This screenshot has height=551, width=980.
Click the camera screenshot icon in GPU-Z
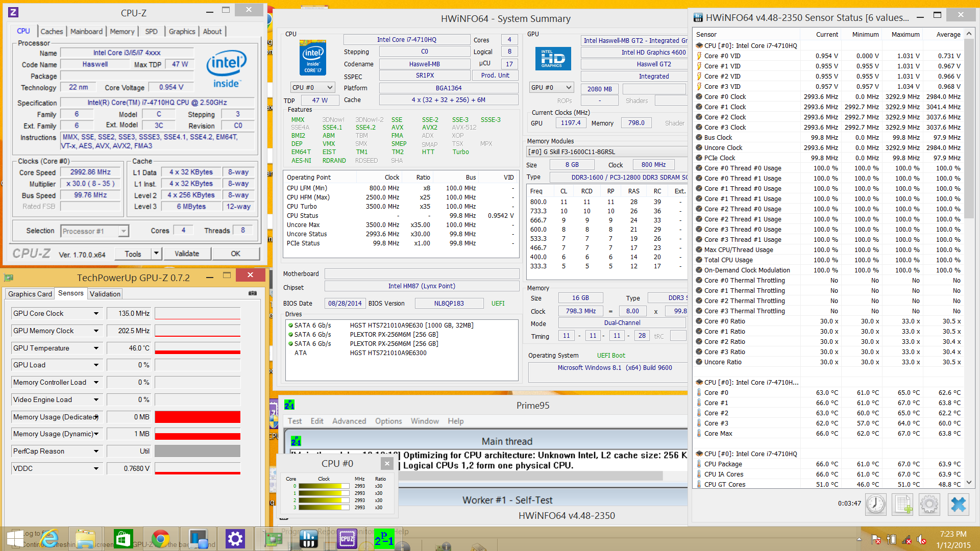[253, 293]
